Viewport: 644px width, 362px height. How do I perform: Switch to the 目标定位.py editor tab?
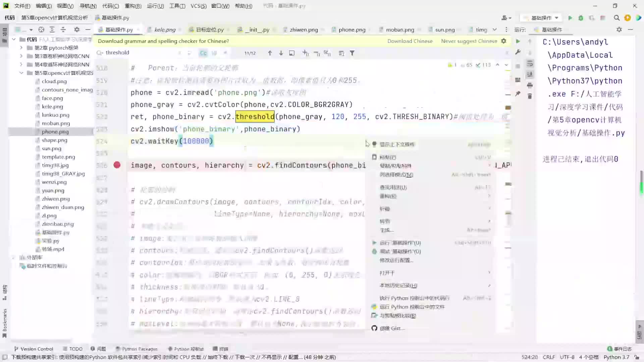coord(210,29)
